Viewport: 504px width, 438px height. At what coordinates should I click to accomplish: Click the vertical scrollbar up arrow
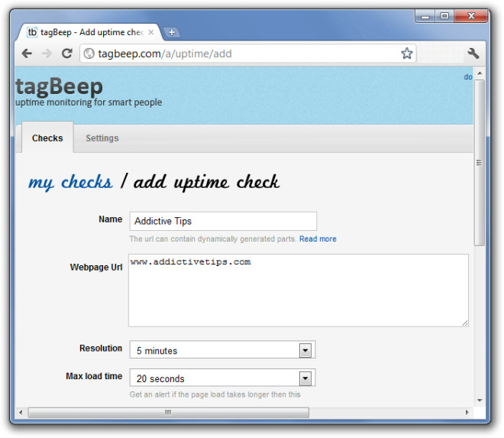(480, 73)
